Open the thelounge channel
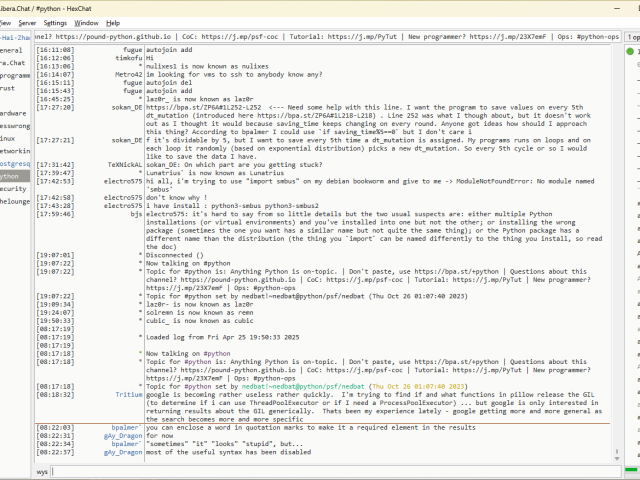This screenshot has height=480, width=640. click(14, 200)
